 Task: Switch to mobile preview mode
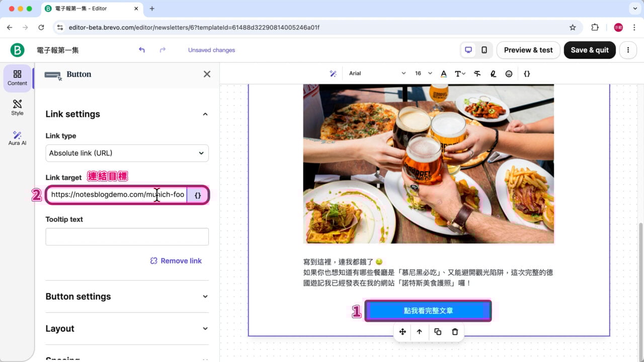(484, 50)
